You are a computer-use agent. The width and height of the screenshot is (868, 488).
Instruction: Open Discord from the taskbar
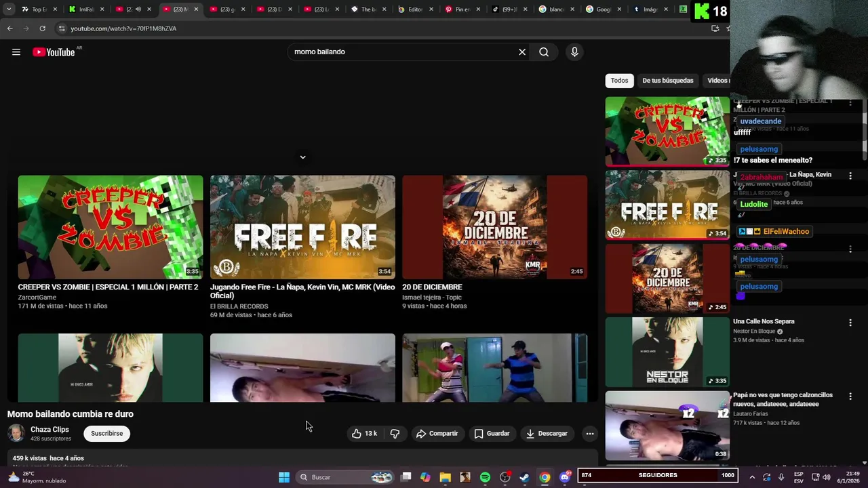564,477
